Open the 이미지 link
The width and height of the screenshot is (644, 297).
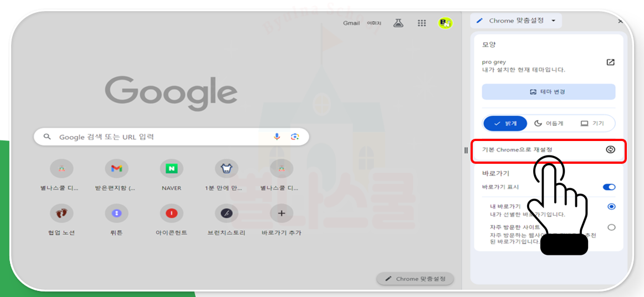pos(374,23)
